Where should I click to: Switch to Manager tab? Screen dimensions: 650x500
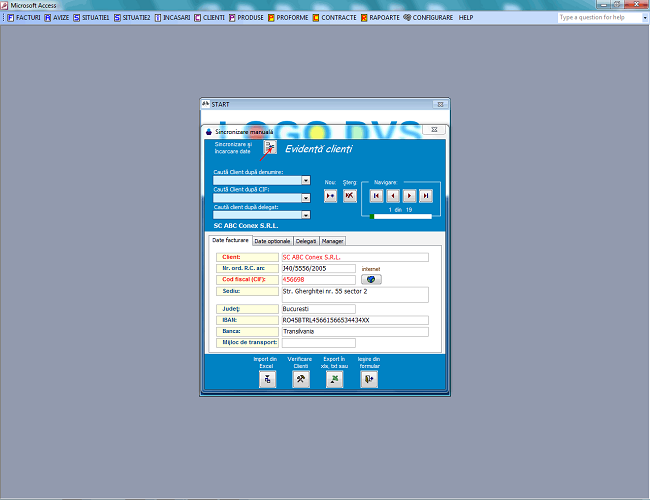click(x=332, y=241)
